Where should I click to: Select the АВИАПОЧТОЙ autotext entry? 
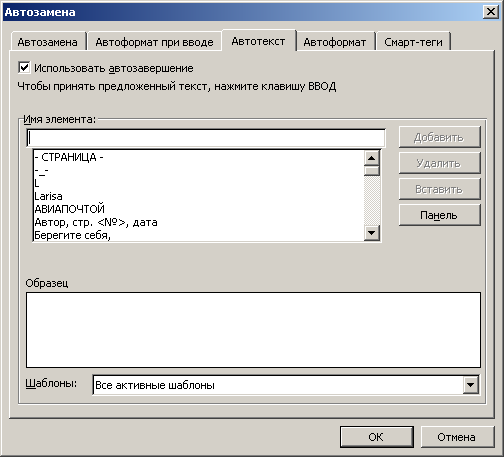tap(199, 209)
